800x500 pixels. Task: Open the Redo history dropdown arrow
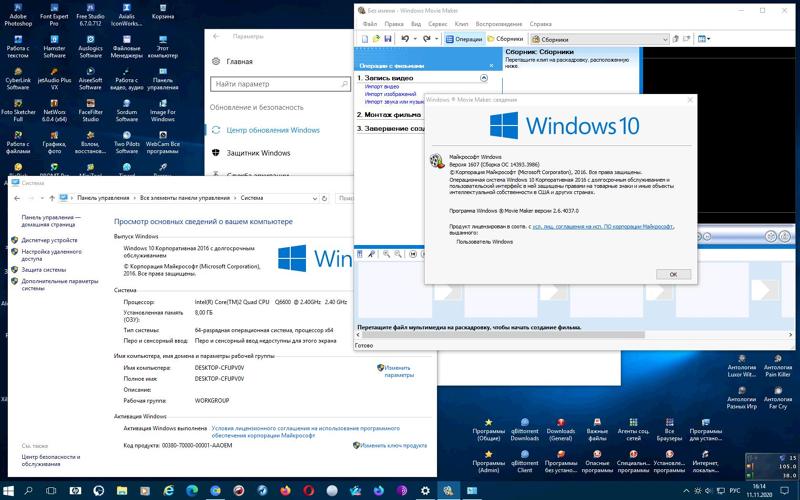pos(436,39)
